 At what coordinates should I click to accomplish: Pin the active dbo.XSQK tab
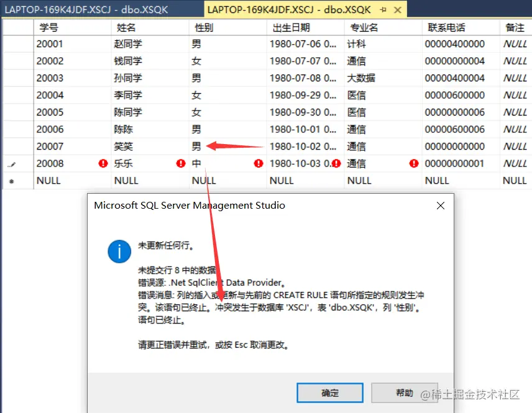pyautogui.click(x=383, y=10)
